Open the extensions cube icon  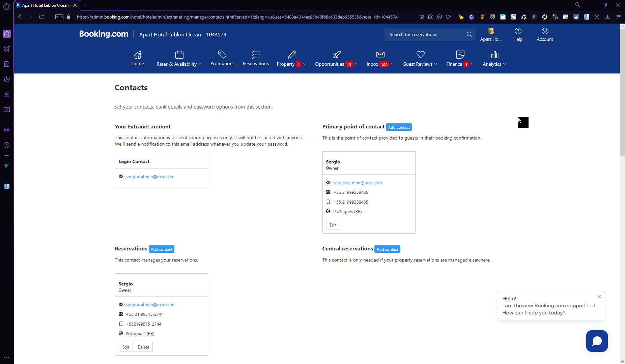click(597, 17)
